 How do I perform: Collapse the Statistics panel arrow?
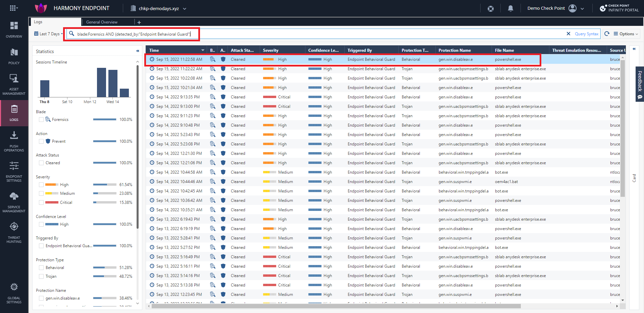coord(138,51)
